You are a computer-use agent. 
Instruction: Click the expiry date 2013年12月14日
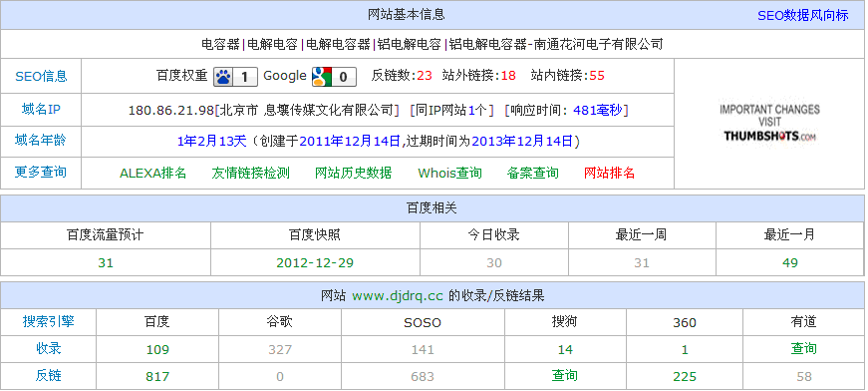pyautogui.click(x=522, y=142)
